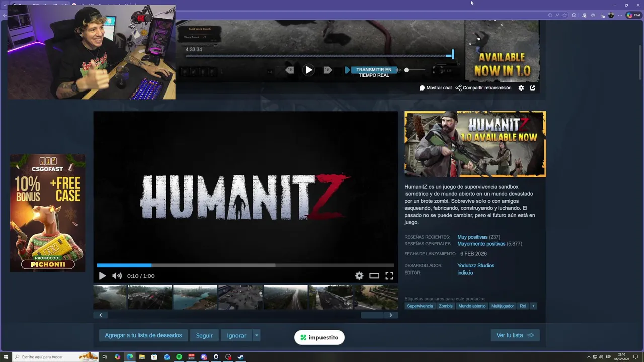Seek along the trailer progress bar
The image size is (644, 362).
click(x=246, y=265)
